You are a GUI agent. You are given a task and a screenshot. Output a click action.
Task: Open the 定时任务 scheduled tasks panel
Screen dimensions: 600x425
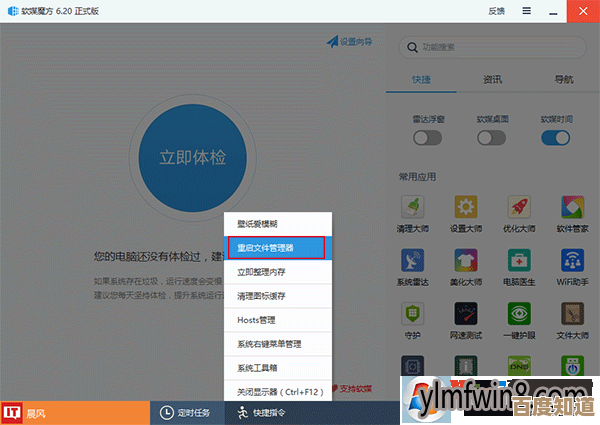tap(187, 412)
